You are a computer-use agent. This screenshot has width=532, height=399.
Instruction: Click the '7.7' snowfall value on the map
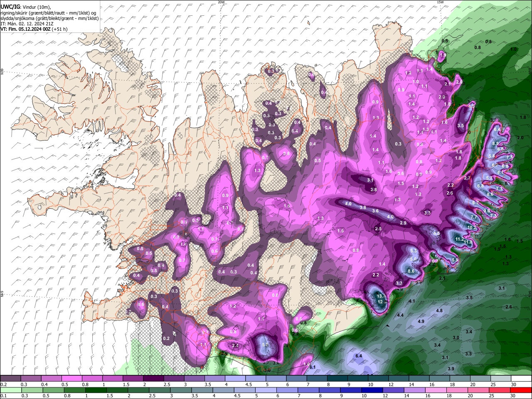[x=474, y=217]
